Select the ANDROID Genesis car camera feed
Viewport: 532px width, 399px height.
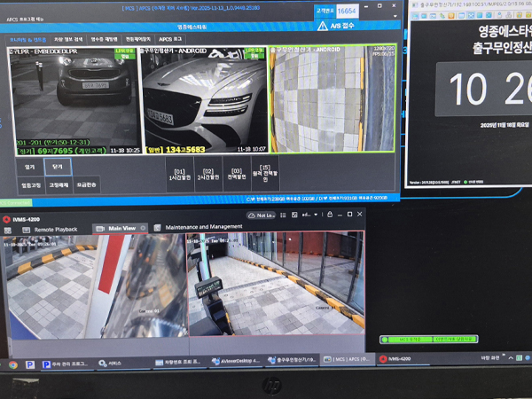click(x=202, y=96)
